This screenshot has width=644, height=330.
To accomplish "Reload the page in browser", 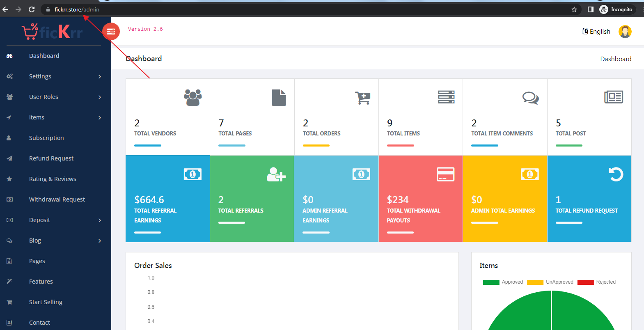I will tap(32, 9).
